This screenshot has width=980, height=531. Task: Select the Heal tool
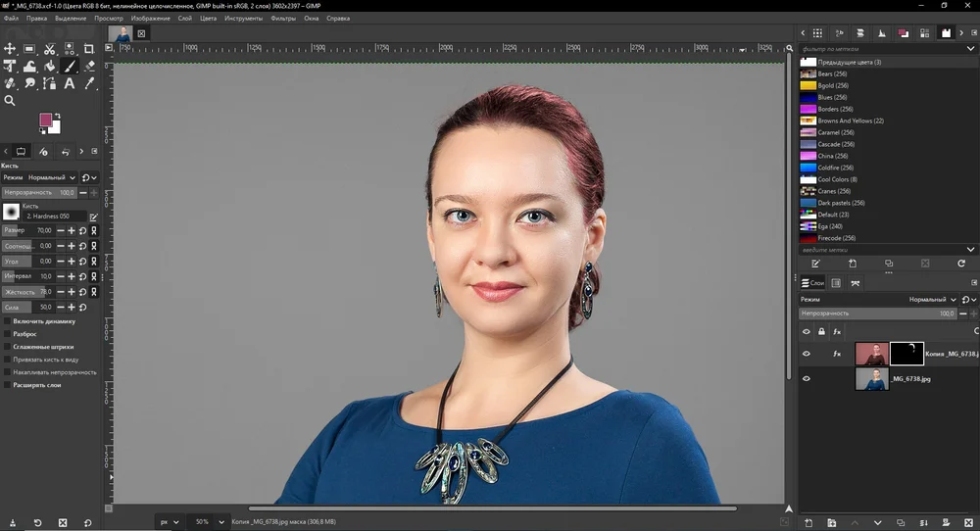tap(10, 83)
